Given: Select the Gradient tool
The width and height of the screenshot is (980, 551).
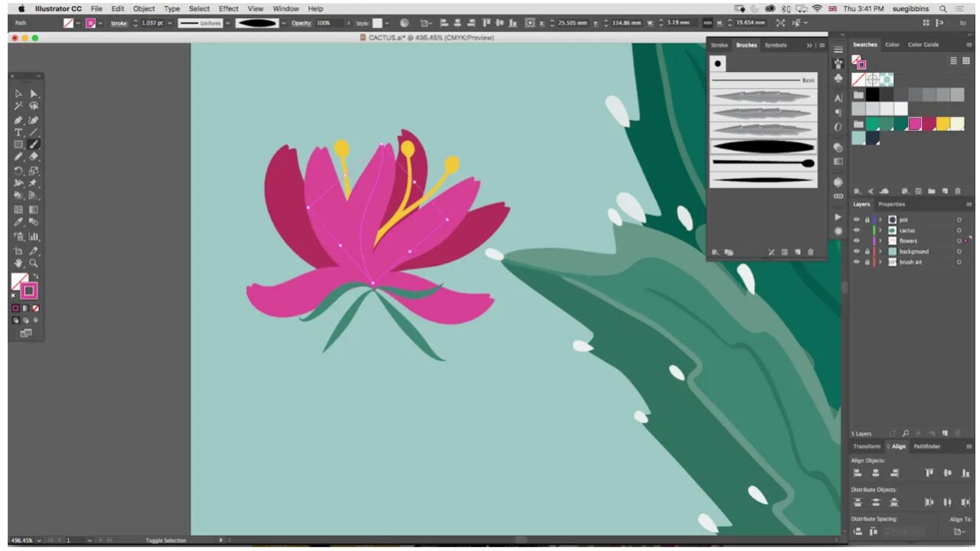Looking at the screenshot, I should (34, 210).
